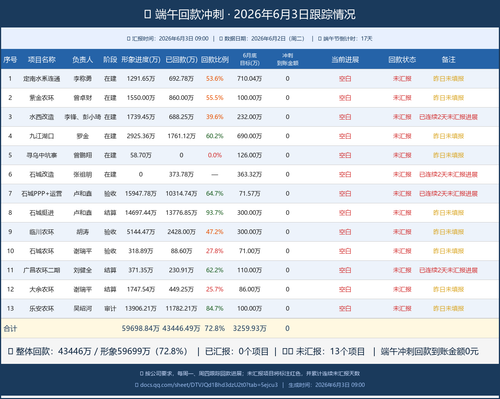Click the 15947.78万 progress value

141,194
